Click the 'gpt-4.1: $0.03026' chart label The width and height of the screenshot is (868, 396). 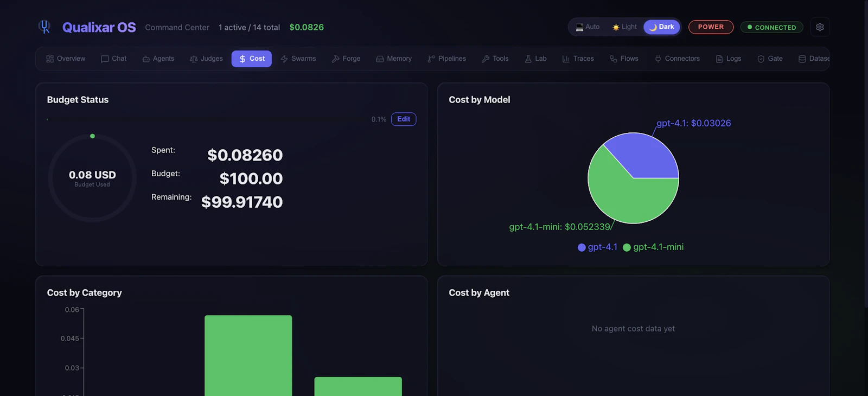pos(694,123)
